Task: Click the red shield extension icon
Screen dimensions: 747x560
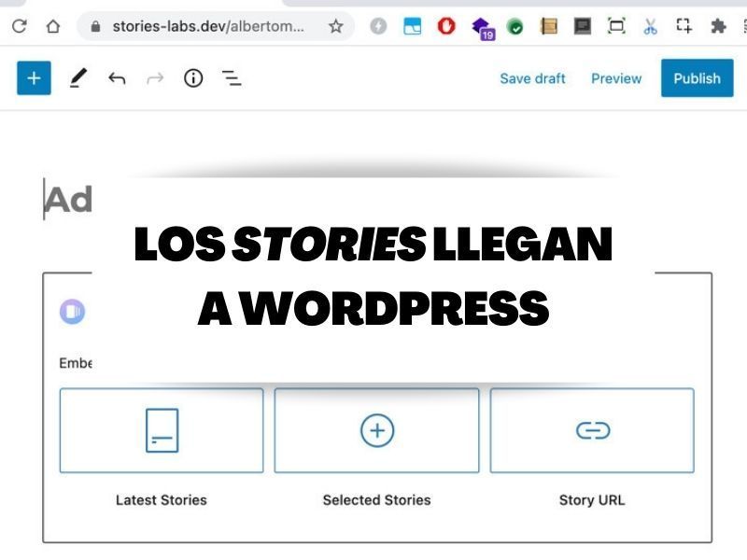Action: pos(446,27)
